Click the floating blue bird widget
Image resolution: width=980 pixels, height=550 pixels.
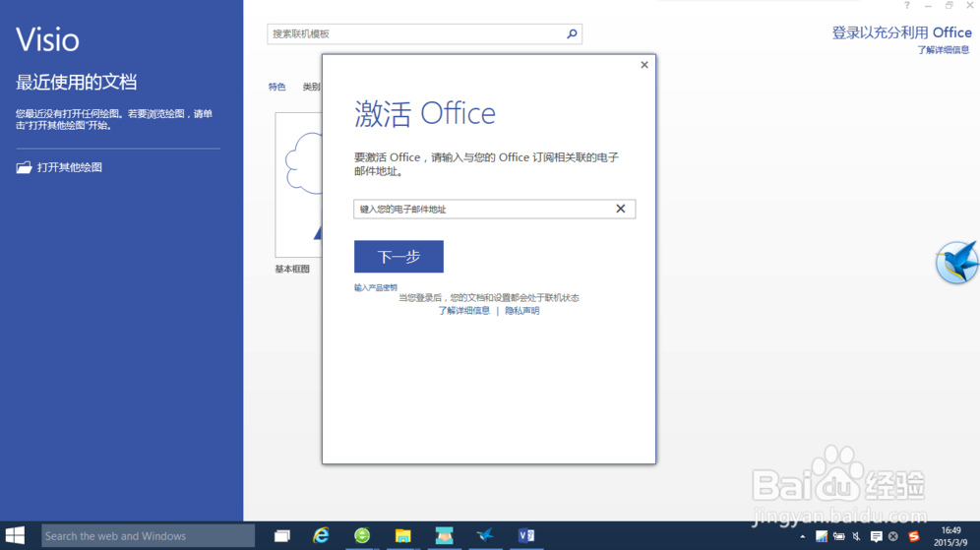[x=956, y=263]
